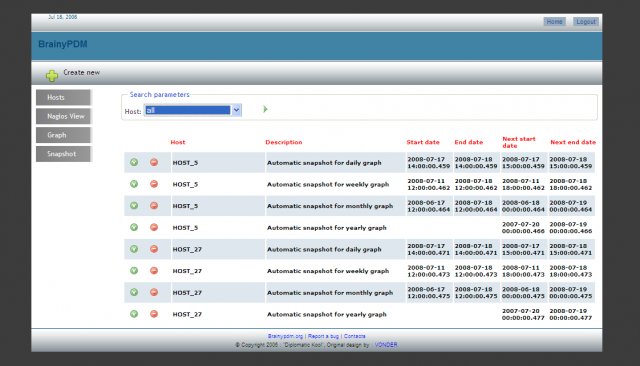Click the End date column header
Screen dimensions: 640x366
pyautogui.click(x=469, y=142)
